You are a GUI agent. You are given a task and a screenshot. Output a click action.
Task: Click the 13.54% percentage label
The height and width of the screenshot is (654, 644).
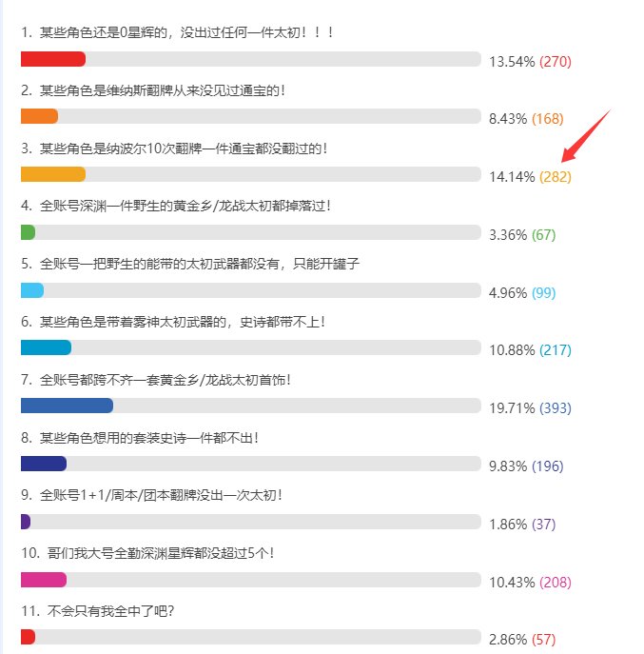(512, 62)
